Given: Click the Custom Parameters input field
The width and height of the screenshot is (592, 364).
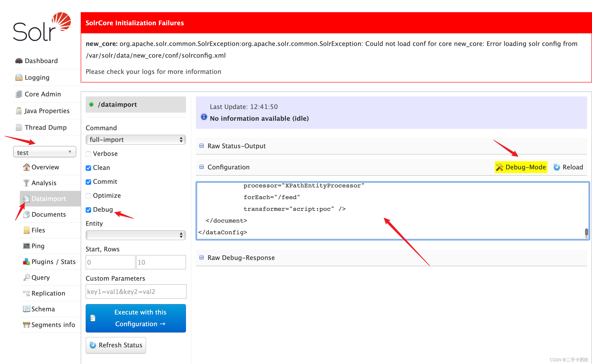Looking at the screenshot, I should click(x=136, y=291).
